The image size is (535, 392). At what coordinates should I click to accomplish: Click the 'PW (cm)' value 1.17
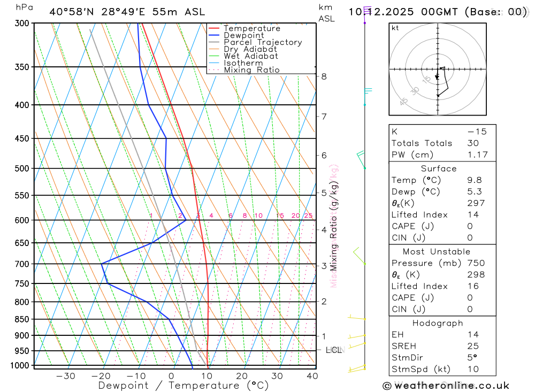[478, 155]
